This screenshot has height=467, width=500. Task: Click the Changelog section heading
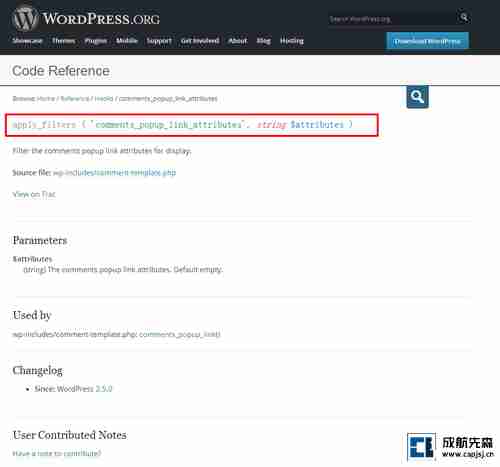click(x=38, y=370)
